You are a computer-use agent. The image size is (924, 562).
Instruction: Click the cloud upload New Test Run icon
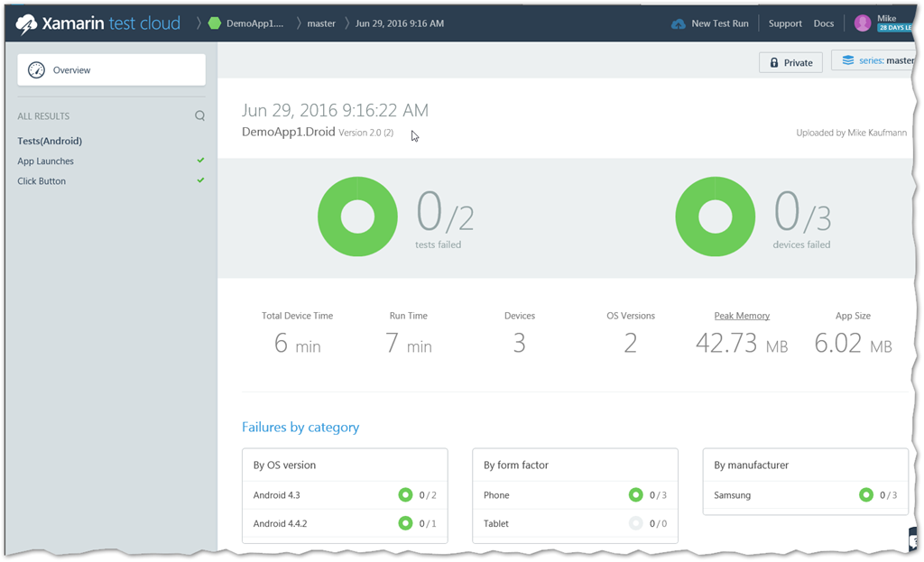[x=679, y=23]
